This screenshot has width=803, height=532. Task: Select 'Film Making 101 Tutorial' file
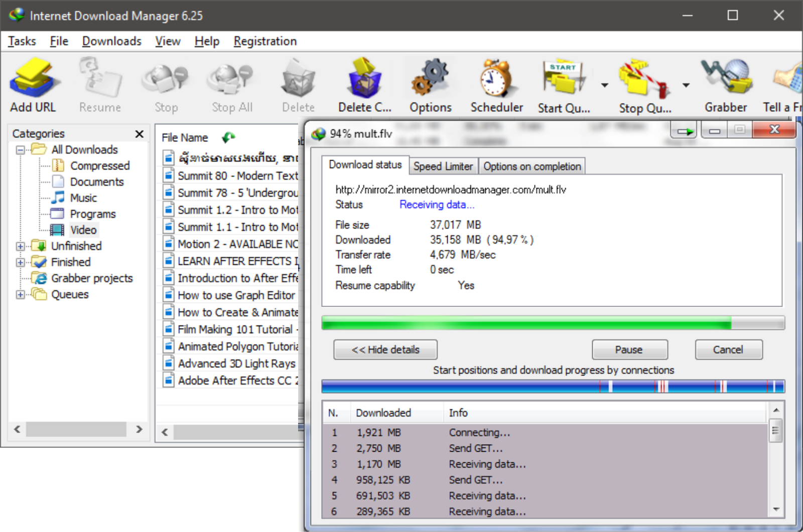tap(231, 329)
